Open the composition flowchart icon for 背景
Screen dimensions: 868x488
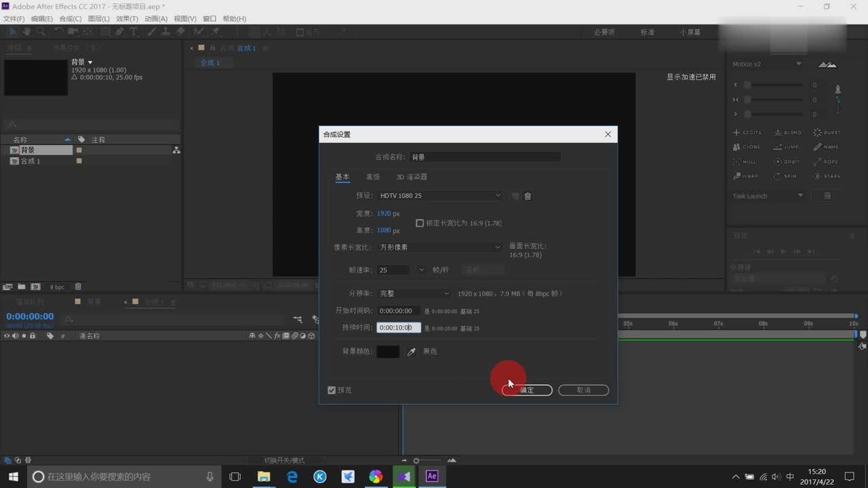[x=176, y=150]
